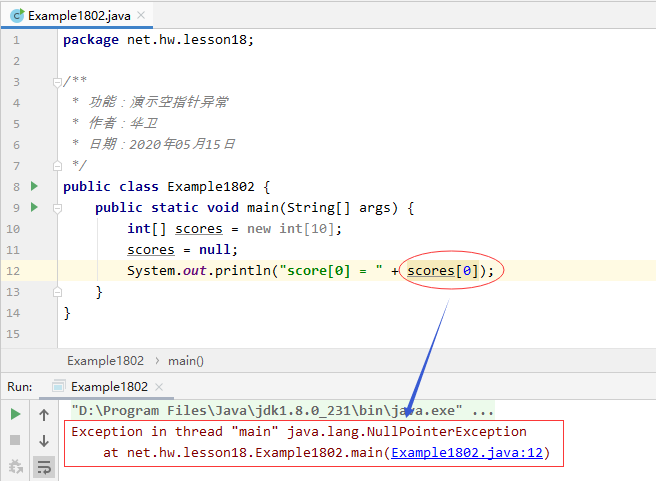Click the java.exe command line in the console
This screenshot has height=481, width=656.
pyautogui.click(x=282, y=410)
